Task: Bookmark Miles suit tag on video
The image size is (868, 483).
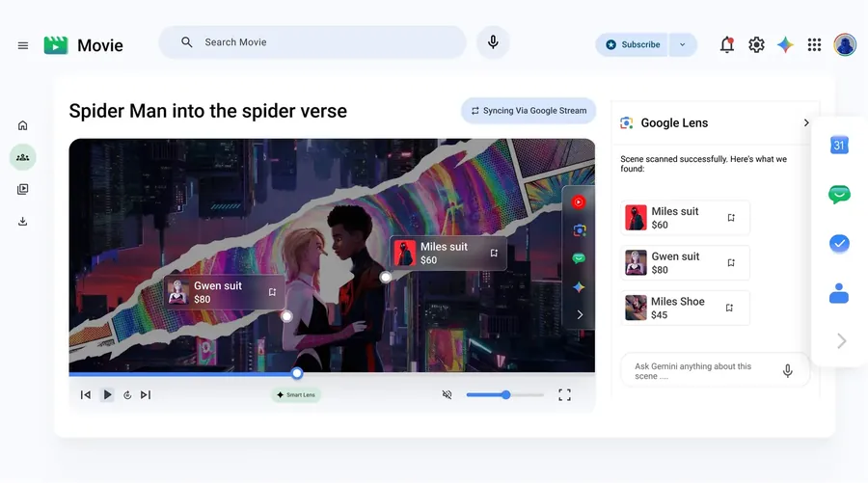Action: pos(494,253)
